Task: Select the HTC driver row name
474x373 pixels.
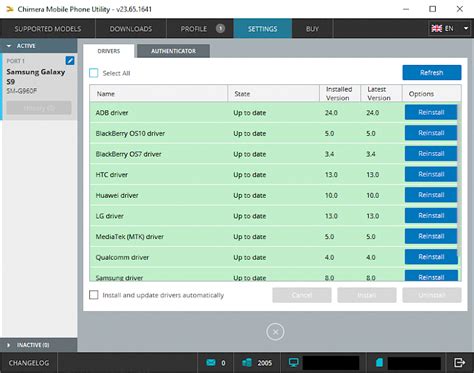Action: point(112,175)
